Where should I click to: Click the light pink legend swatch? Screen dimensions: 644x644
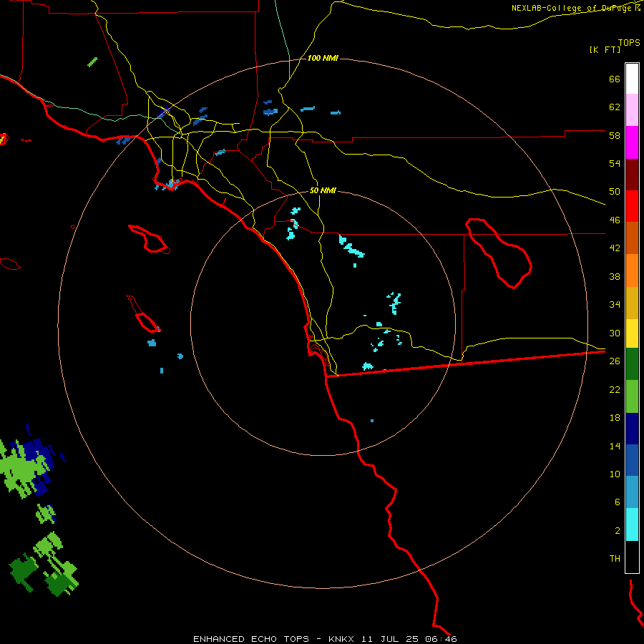coord(632,109)
